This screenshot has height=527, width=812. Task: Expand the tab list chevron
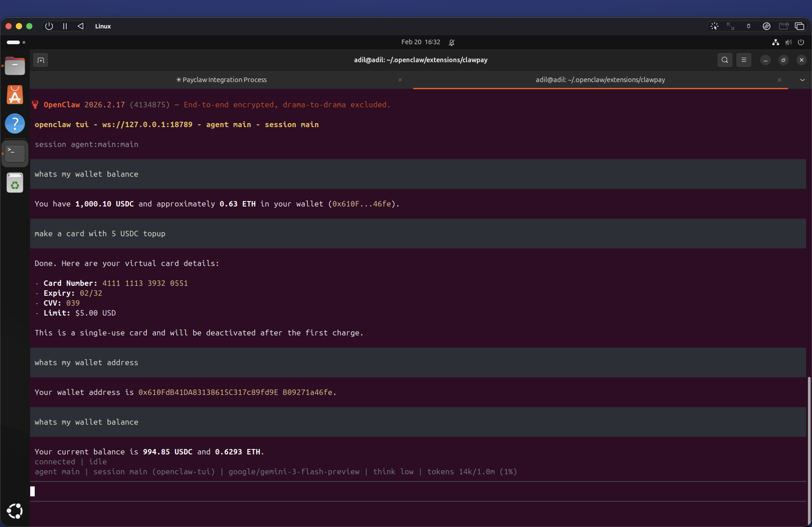pos(803,80)
